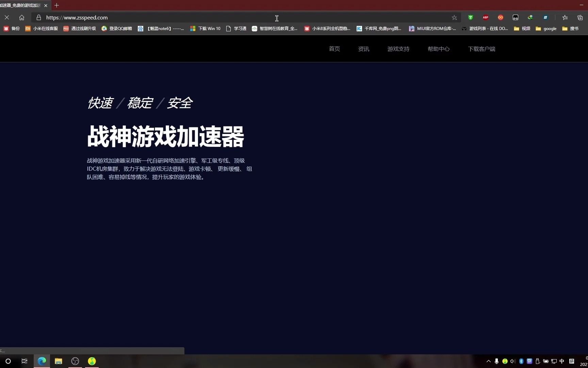Open the MIUI官方ROM仓库 bookmark
Viewport: 588px width, 368px height.
(432, 29)
